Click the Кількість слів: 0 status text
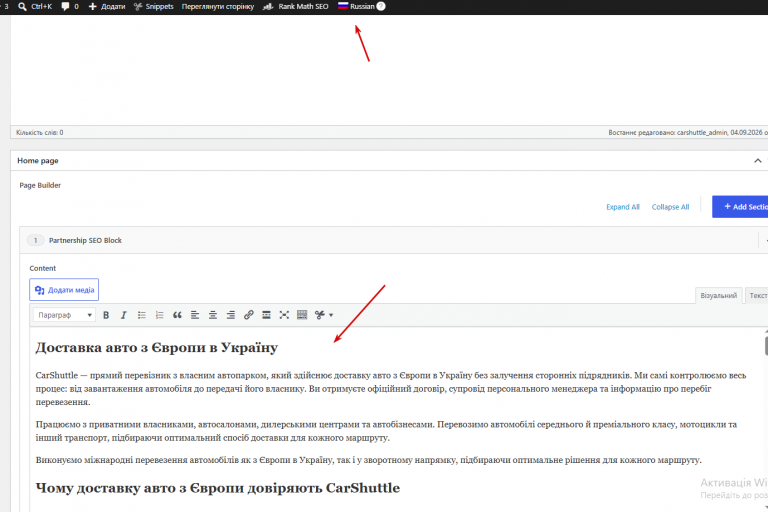768x512 pixels. [40, 132]
